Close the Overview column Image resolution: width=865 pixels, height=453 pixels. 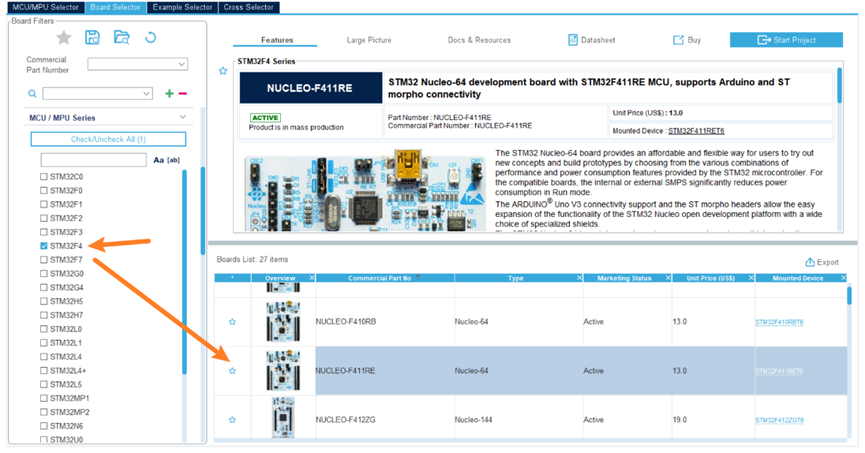[312, 278]
